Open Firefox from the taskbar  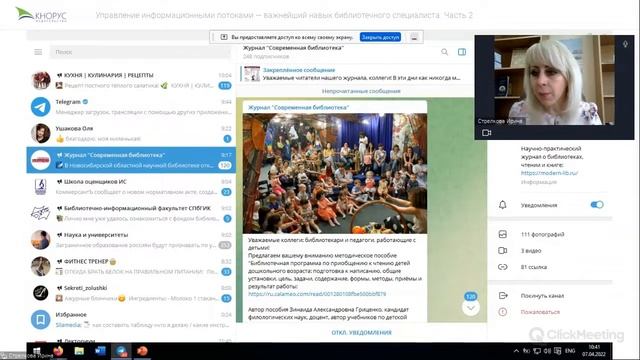pyautogui.click(x=58, y=351)
